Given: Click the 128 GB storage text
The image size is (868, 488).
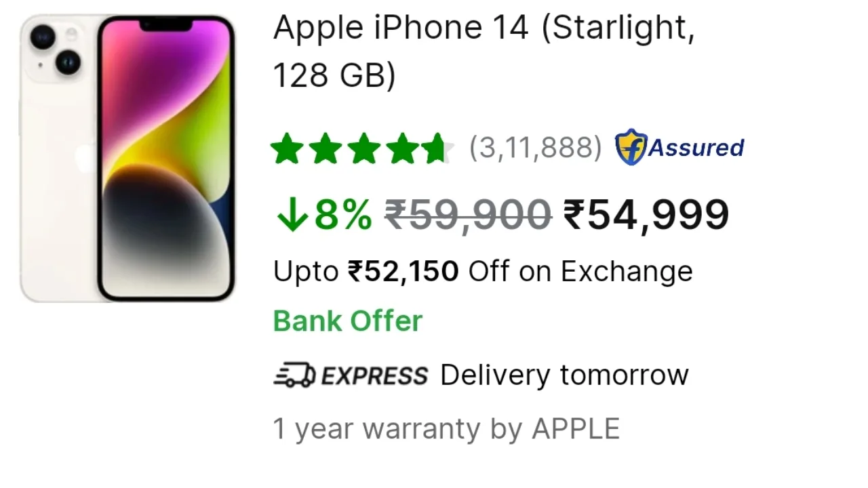Looking at the screenshot, I should point(334,76).
